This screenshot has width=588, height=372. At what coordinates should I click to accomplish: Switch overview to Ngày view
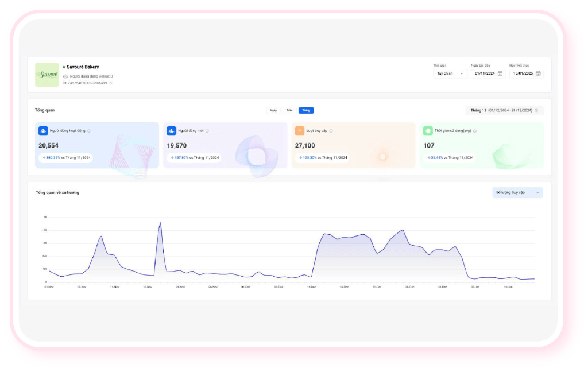pos(273,110)
